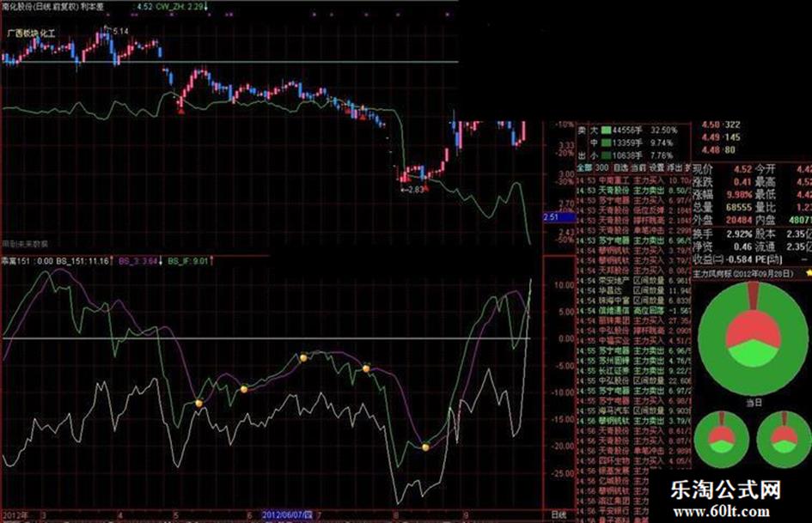Select the 中国重工 主力买入 ticker row
812x523 pixels.
click(634, 180)
